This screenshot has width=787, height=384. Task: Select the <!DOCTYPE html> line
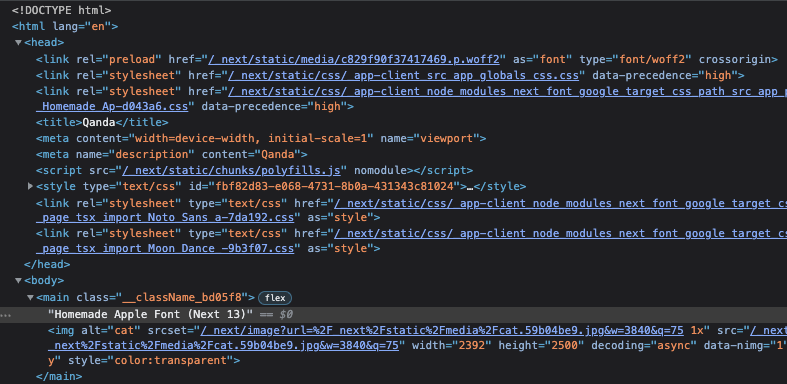coord(62,10)
